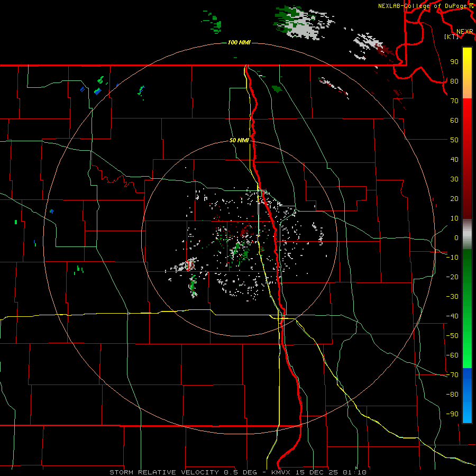
Task: Click the 60 tick label on scale
Action: point(454,121)
